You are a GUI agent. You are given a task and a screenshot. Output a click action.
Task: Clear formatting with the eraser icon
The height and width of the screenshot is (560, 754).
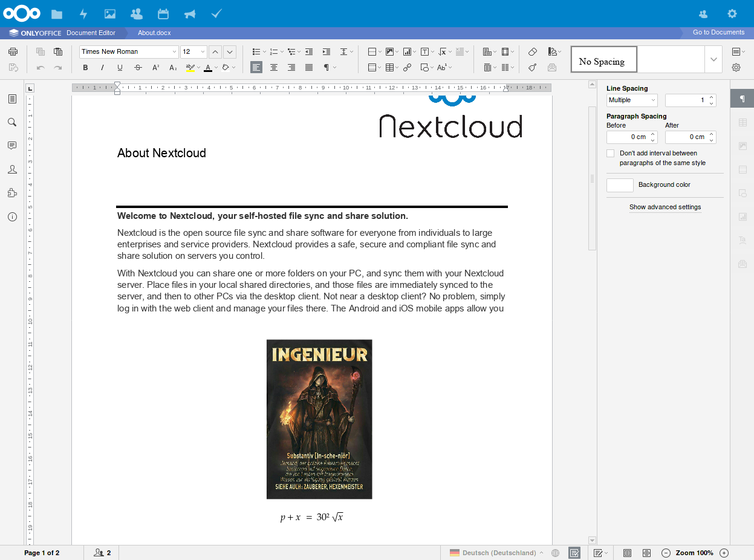coord(533,52)
